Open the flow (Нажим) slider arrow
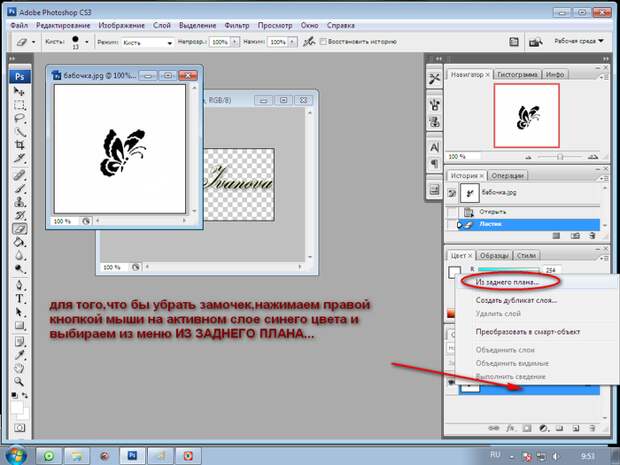This screenshot has width=620, height=465. 293,42
